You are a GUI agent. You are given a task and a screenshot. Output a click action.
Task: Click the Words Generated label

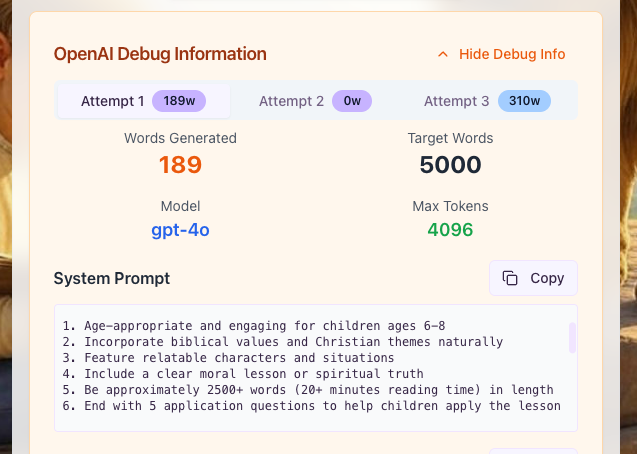click(x=180, y=138)
